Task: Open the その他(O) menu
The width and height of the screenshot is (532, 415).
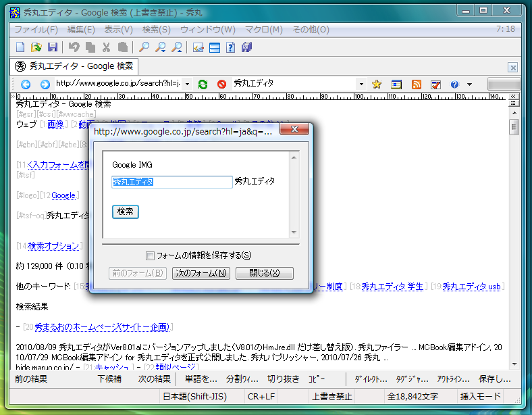Action: click(x=311, y=30)
